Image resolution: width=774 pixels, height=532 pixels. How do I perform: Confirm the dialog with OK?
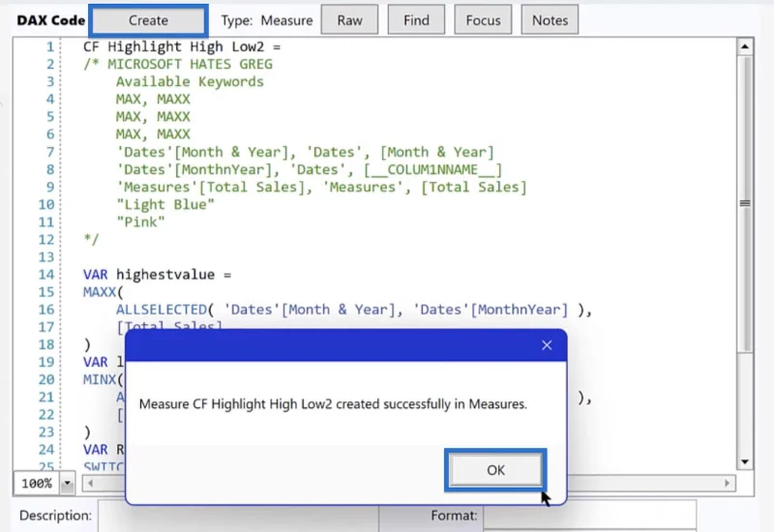495,470
